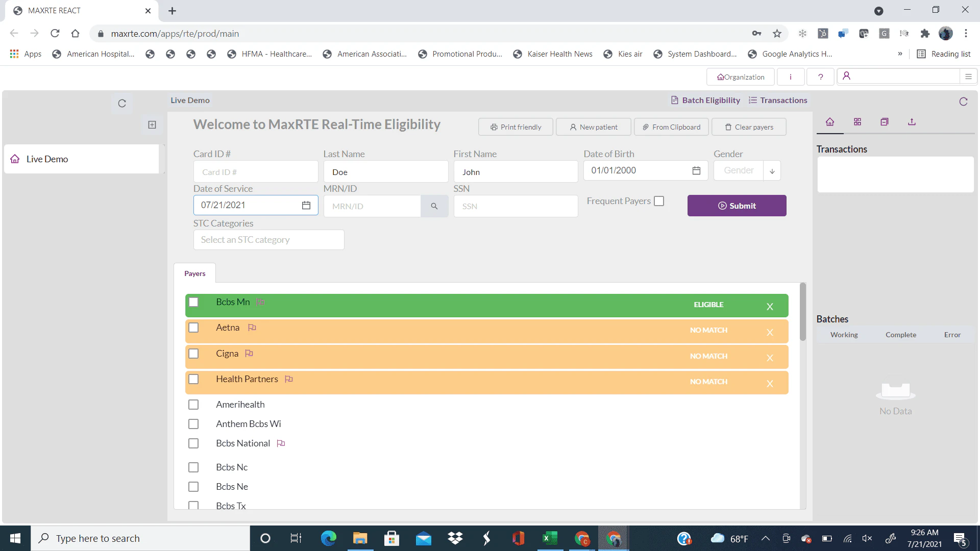Image resolution: width=980 pixels, height=551 pixels.
Task: Refresh the right panel with the reload icon
Action: coord(963,101)
